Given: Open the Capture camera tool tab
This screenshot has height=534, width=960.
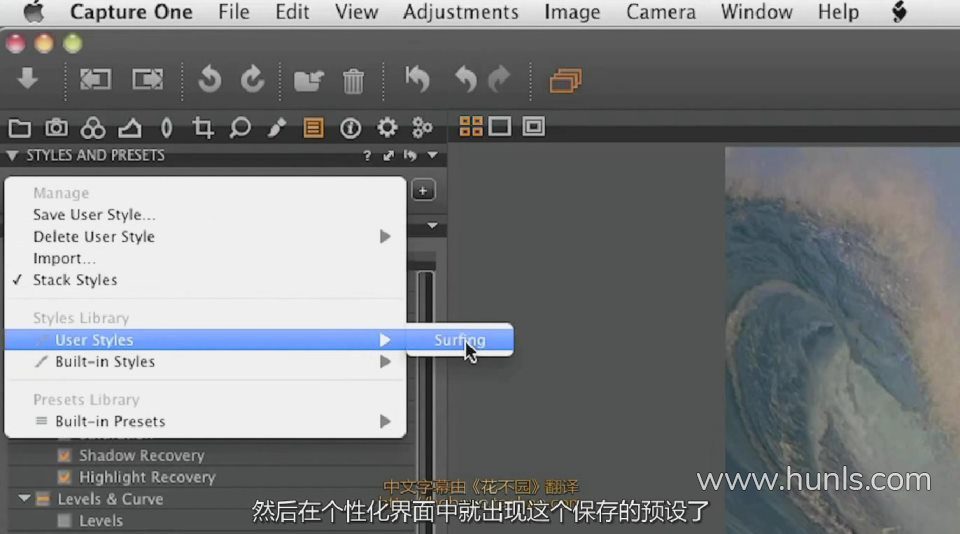Looking at the screenshot, I should [x=56, y=128].
